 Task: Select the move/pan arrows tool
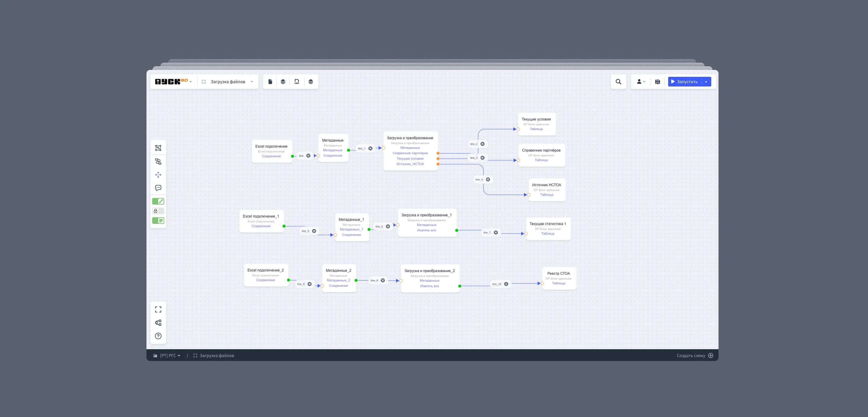pyautogui.click(x=158, y=175)
